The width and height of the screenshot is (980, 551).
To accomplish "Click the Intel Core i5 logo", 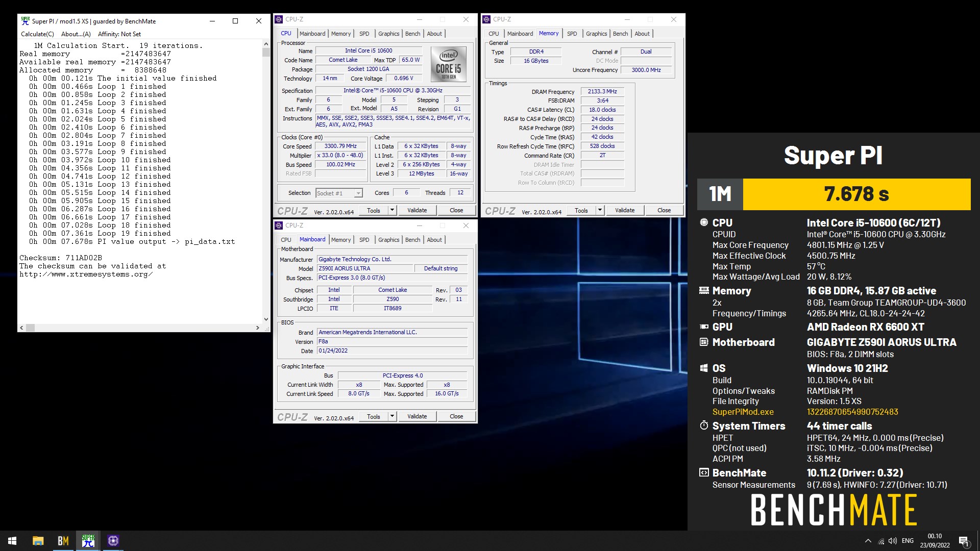I will (x=449, y=64).
